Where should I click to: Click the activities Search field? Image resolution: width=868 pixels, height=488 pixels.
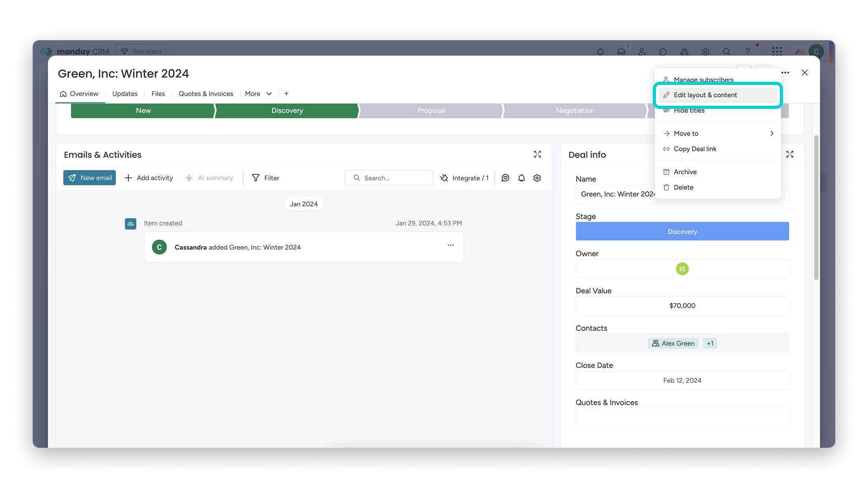coord(389,178)
